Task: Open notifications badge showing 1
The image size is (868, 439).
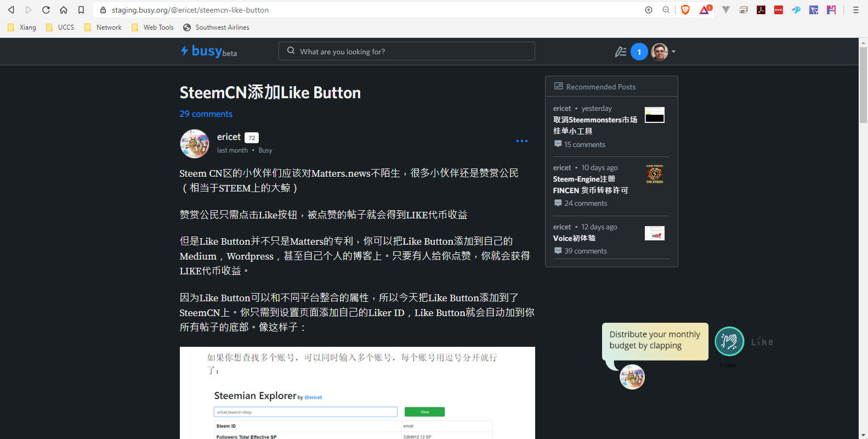Action: pyautogui.click(x=639, y=52)
